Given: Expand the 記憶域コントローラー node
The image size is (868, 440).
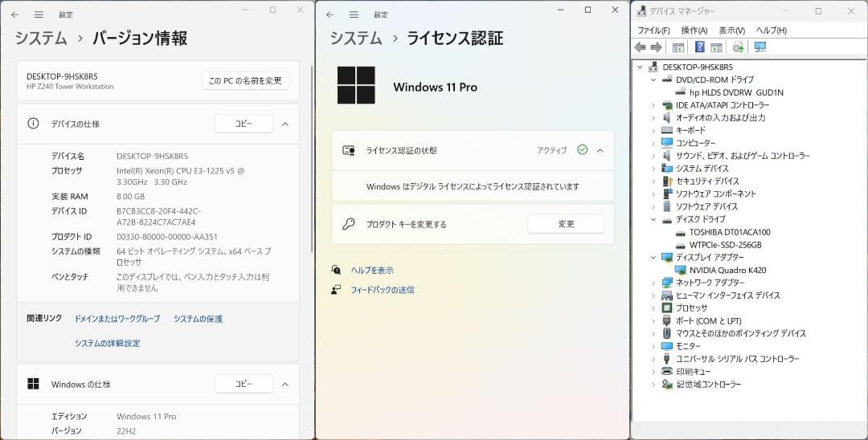Looking at the screenshot, I should click(x=653, y=384).
